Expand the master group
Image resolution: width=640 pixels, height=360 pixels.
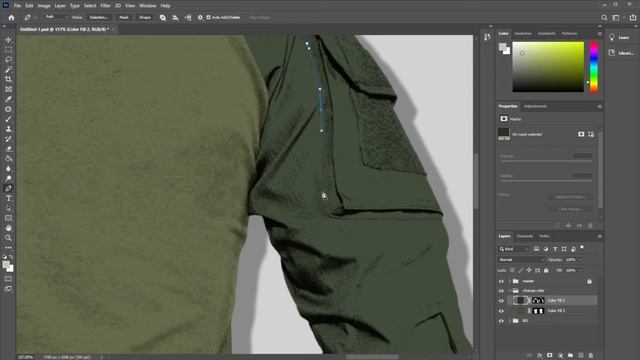[x=509, y=281]
